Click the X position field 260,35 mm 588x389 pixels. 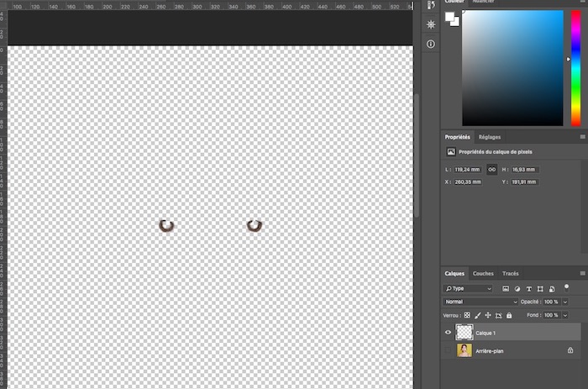click(468, 182)
